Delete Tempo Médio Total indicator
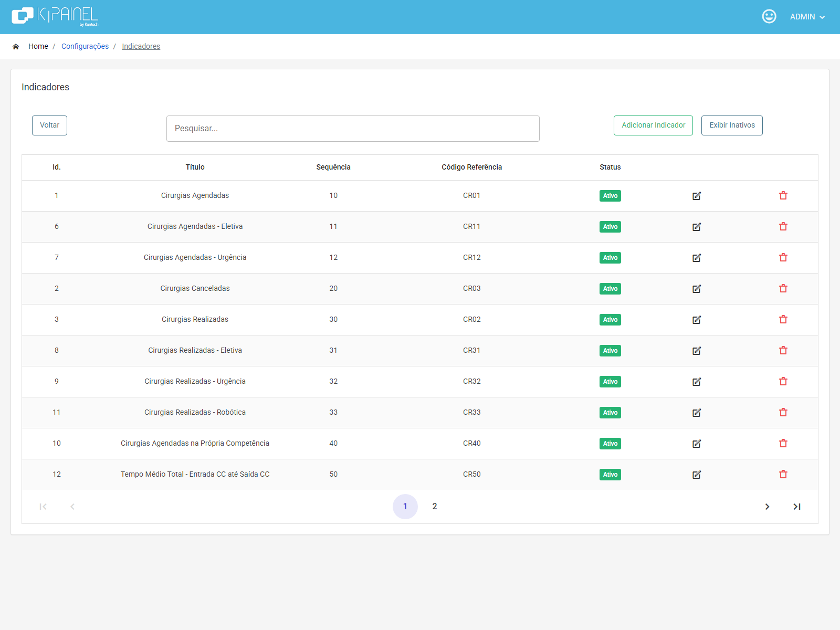840x630 pixels. [x=783, y=474]
